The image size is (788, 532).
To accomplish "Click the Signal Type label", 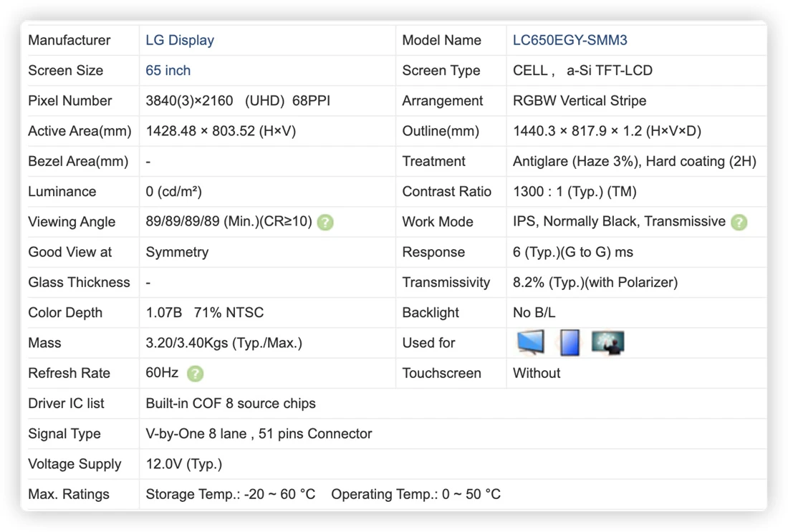I will tap(64, 433).
